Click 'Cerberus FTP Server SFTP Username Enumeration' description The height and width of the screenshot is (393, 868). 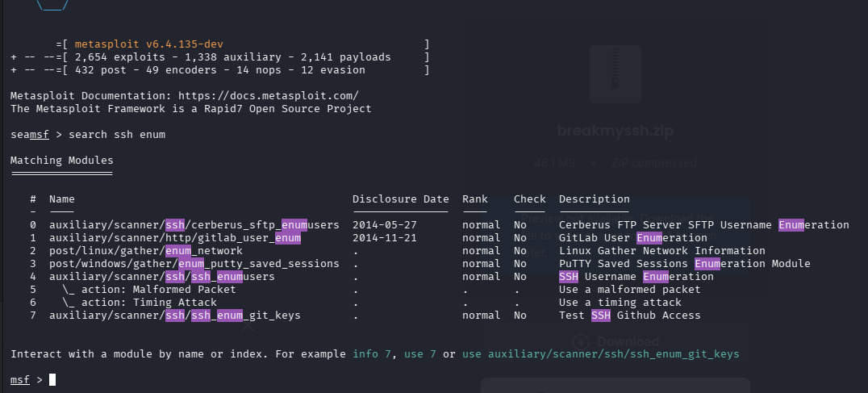pos(703,224)
